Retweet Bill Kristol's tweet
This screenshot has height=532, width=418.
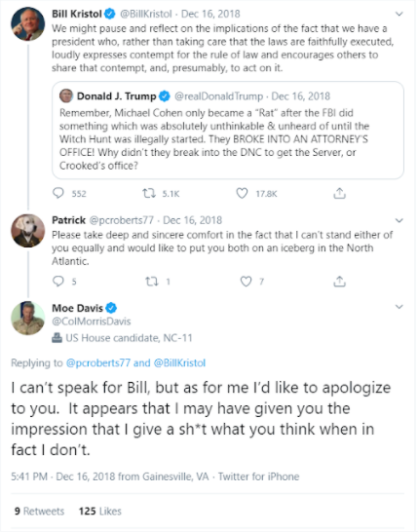149,193
